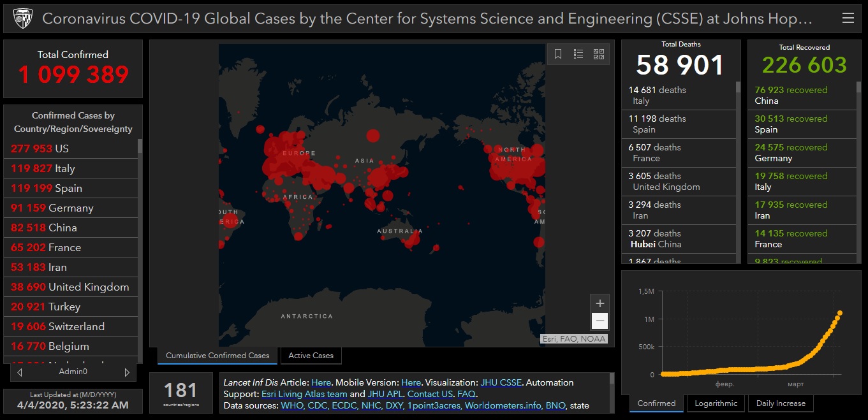Click the Esri Living Atlas team link
Screen dimensions: 868x420
tap(304, 394)
